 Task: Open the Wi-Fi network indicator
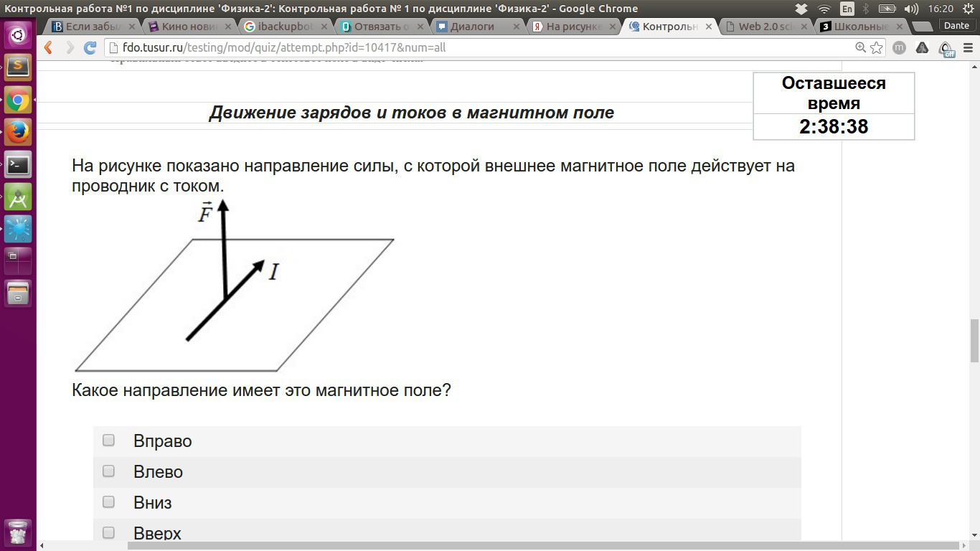[x=824, y=9]
